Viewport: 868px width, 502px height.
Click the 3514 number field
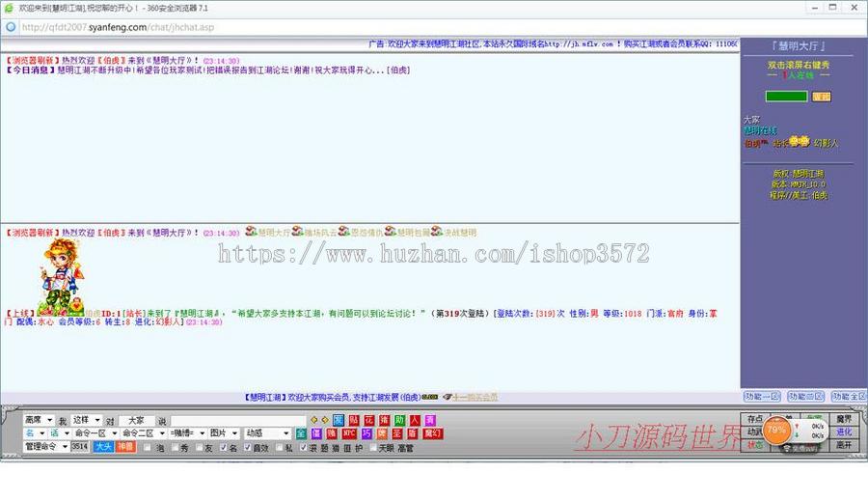click(80, 447)
